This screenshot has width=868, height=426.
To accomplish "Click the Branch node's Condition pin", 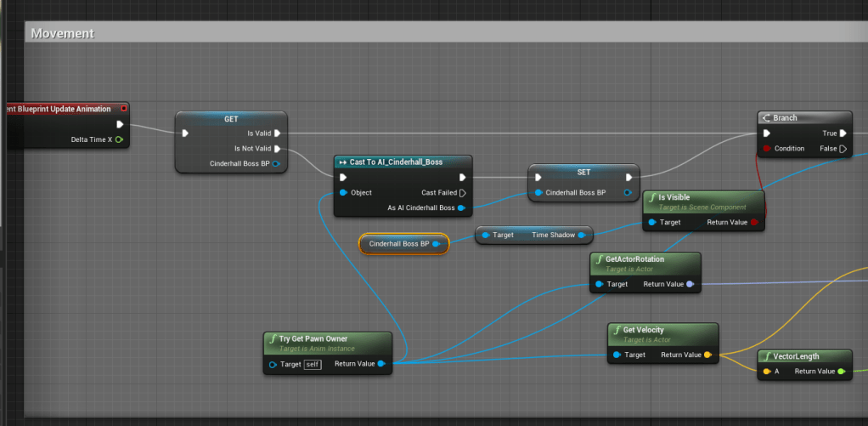I will tap(767, 149).
